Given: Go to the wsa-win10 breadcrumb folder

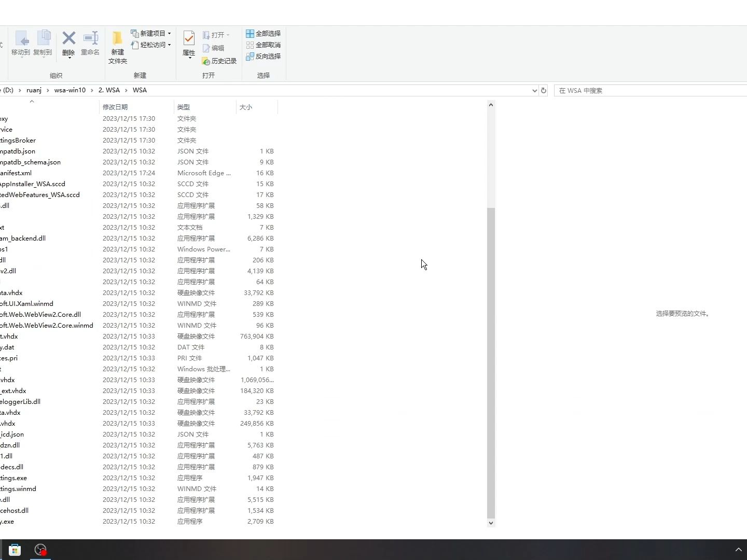Looking at the screenshot, I should click(x=70, y=90).
